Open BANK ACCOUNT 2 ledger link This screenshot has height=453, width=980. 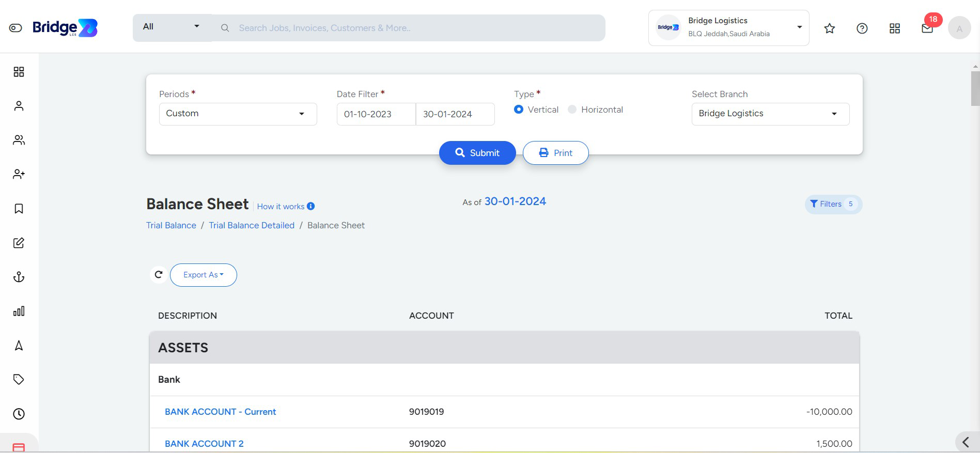click(x=204, y=444)
